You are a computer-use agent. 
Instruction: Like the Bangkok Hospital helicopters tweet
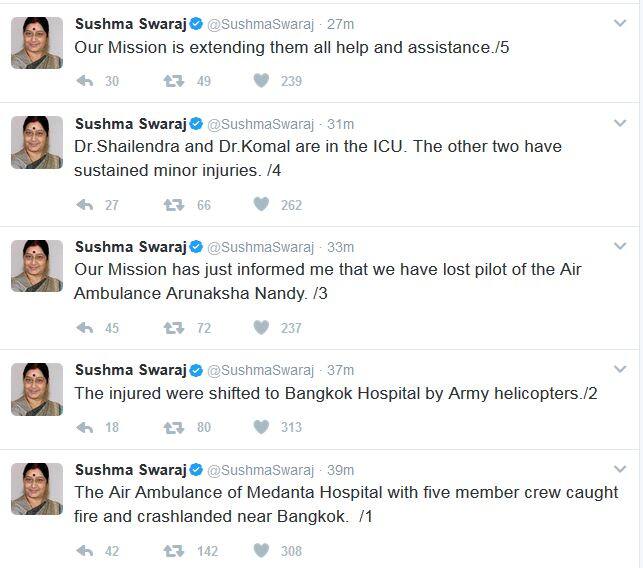[x=260, y=427]
